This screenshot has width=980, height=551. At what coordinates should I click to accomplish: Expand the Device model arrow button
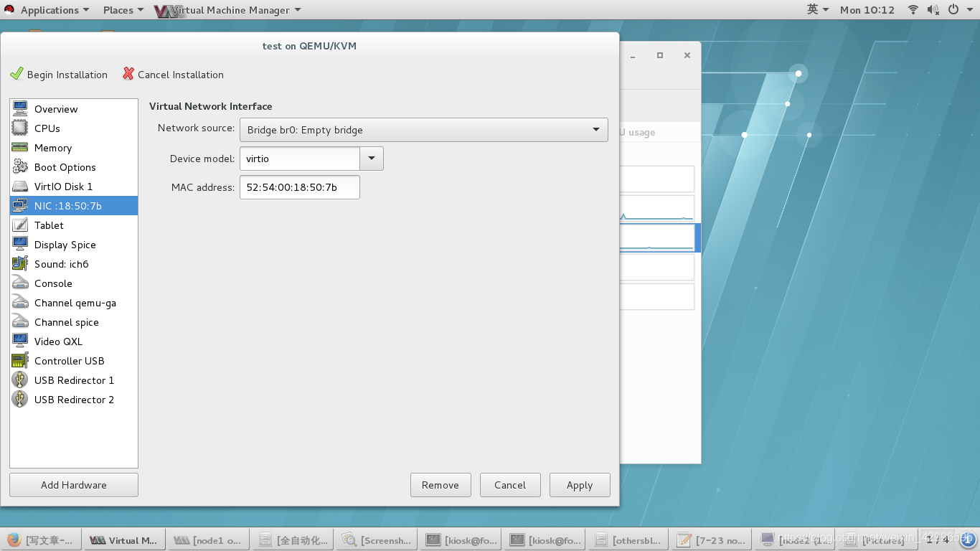(x=372, y=159)
